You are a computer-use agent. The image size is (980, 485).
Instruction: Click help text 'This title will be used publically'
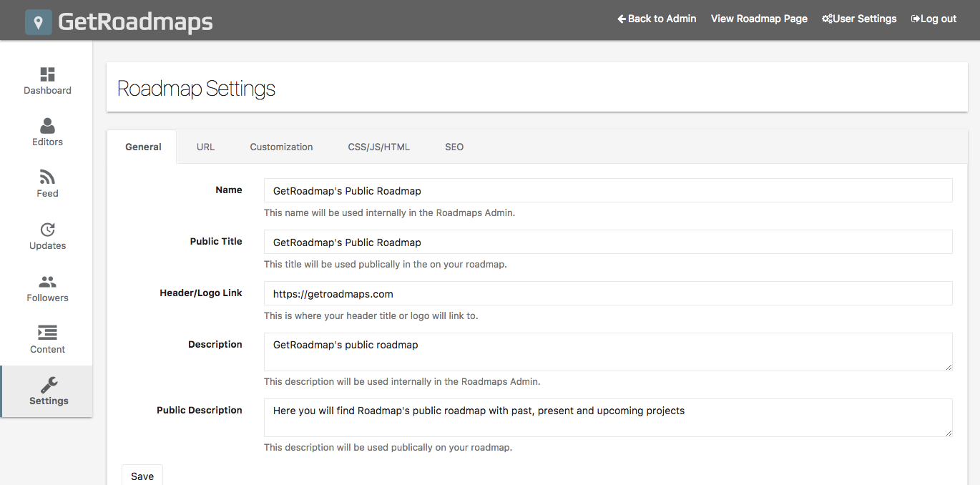385,264
